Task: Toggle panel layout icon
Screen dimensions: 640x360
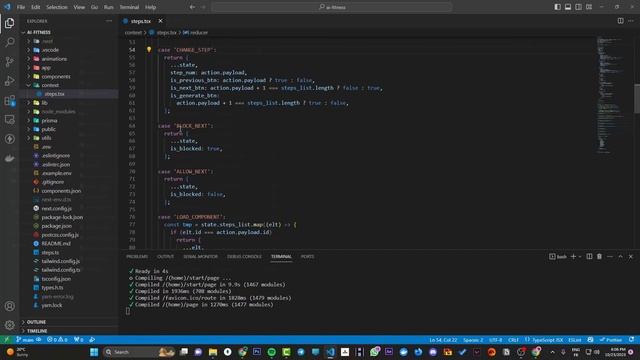Action: (568, 7)
